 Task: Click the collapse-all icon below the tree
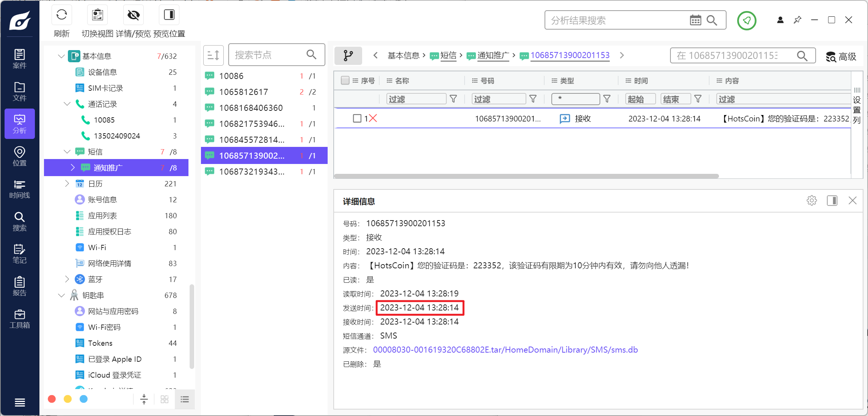[144, 399]
